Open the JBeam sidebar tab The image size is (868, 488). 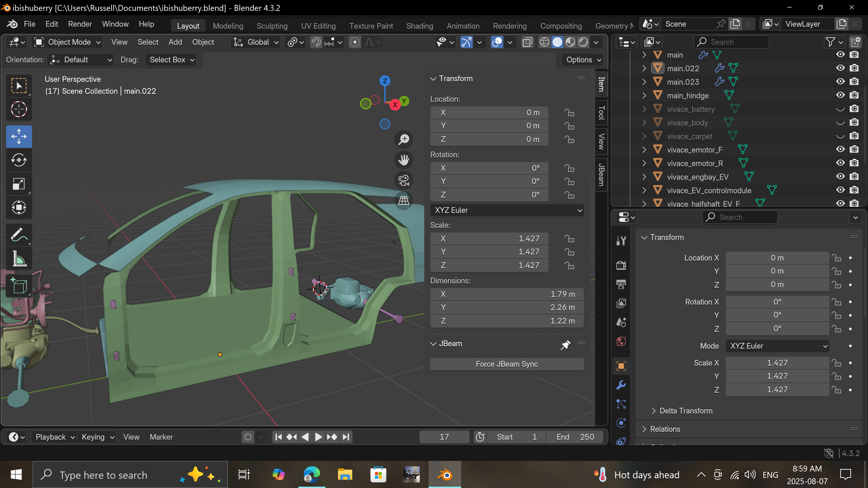tap(601, 174)
